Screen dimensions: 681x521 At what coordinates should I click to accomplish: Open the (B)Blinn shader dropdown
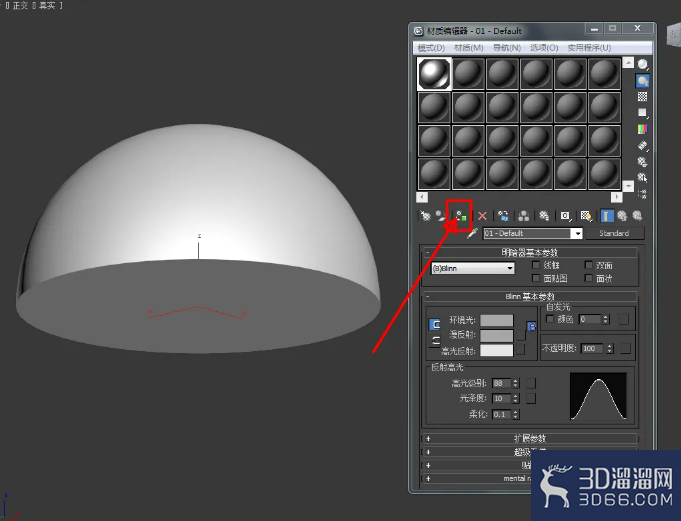[x=473, y=268]
